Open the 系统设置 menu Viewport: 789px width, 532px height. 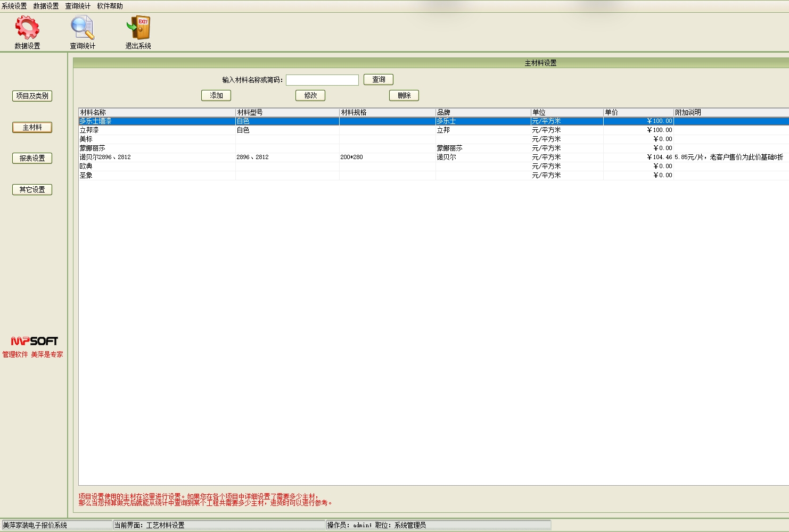[14, 6]
